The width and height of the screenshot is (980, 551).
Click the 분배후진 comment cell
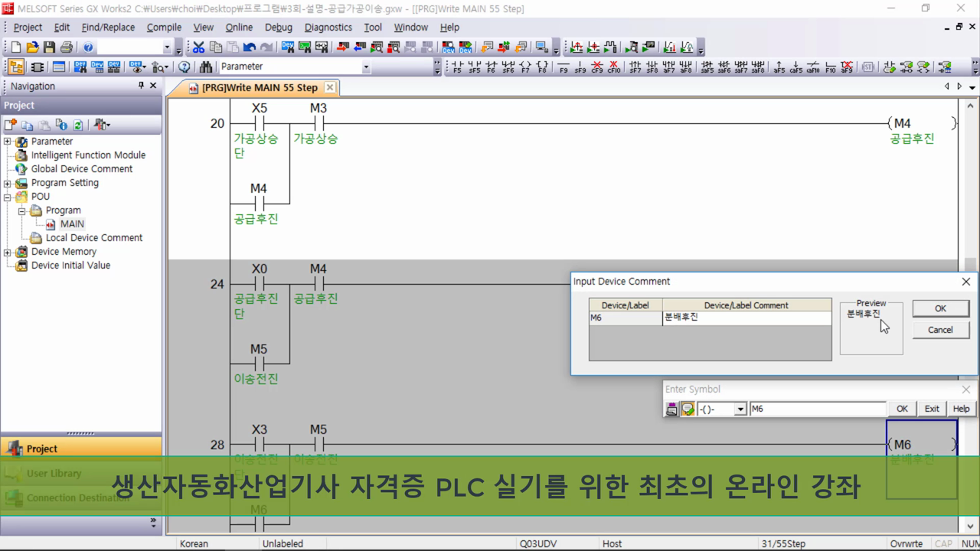(746, 318)
